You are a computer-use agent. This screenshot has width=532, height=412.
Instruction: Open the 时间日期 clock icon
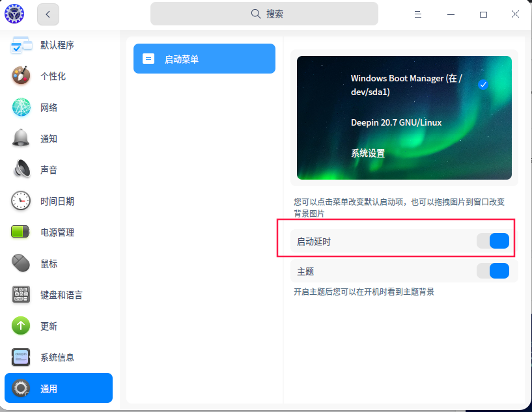[x=21, y=200]
